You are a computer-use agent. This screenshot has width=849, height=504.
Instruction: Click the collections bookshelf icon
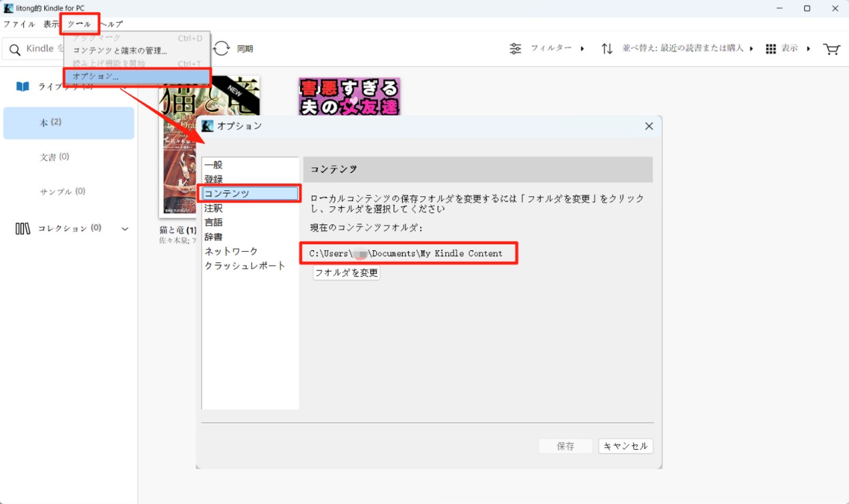pyautogui.click(x=23, y=228)
